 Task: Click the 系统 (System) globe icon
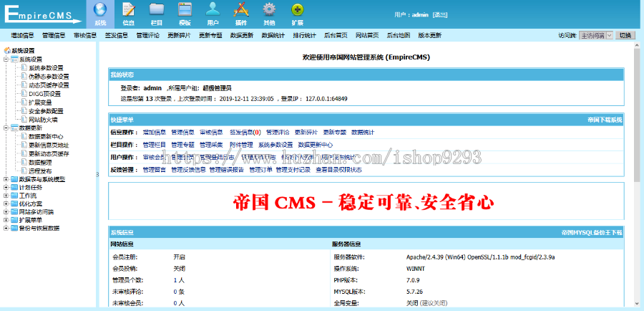100,11
